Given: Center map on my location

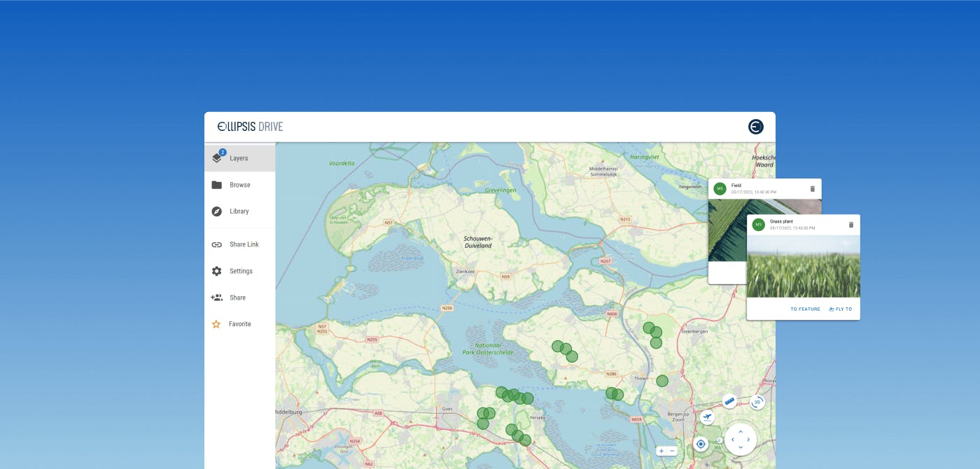Looking at the screenshot, I should pos(701,444).
